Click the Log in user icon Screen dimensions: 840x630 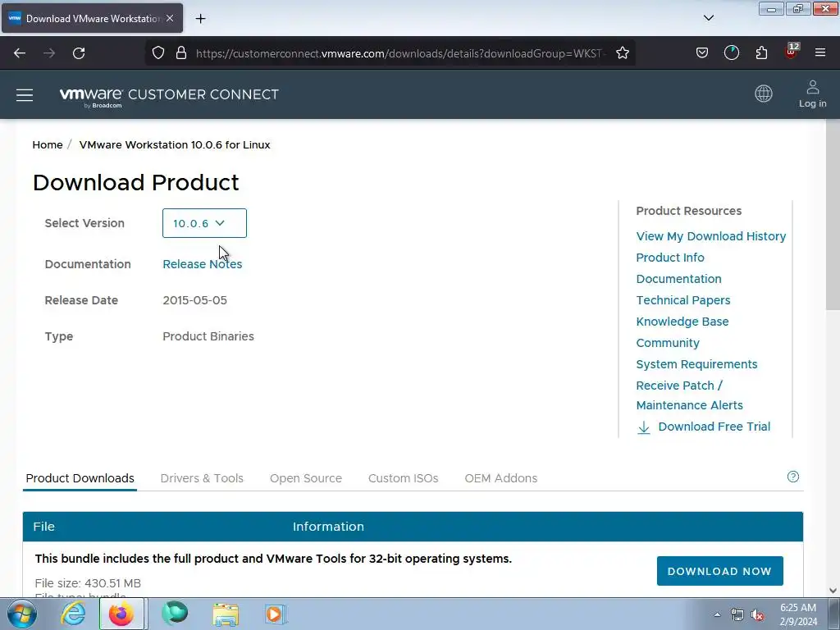click(812, 94)
